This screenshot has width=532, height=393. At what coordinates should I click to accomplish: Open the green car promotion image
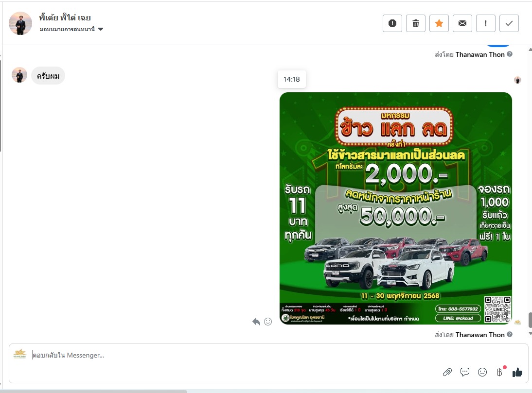click(395, 208)
